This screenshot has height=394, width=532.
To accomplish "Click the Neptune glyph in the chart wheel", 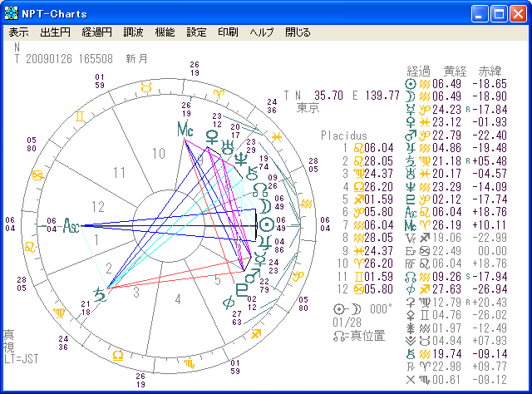I will click(241, 159).
